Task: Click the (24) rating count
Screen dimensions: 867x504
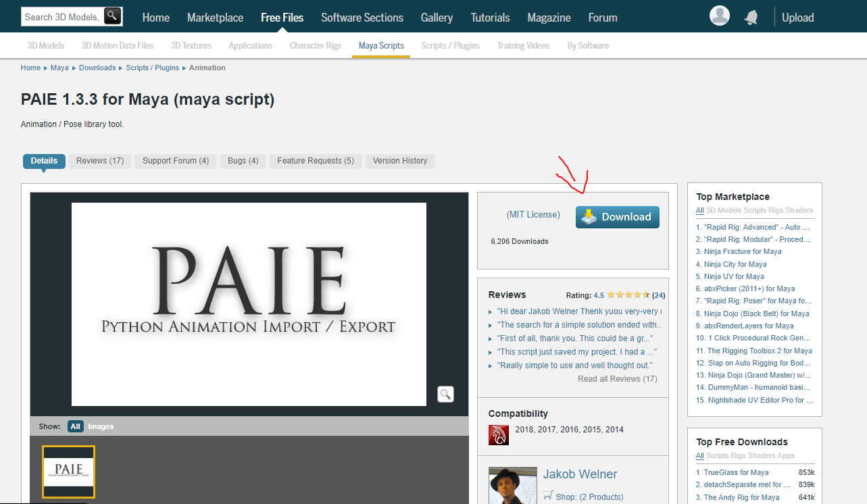Action: coord(659,295)
